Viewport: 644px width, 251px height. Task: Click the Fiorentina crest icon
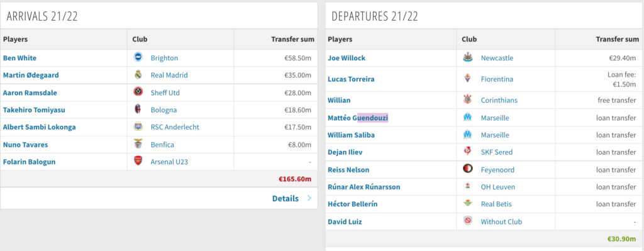point(467,79)
